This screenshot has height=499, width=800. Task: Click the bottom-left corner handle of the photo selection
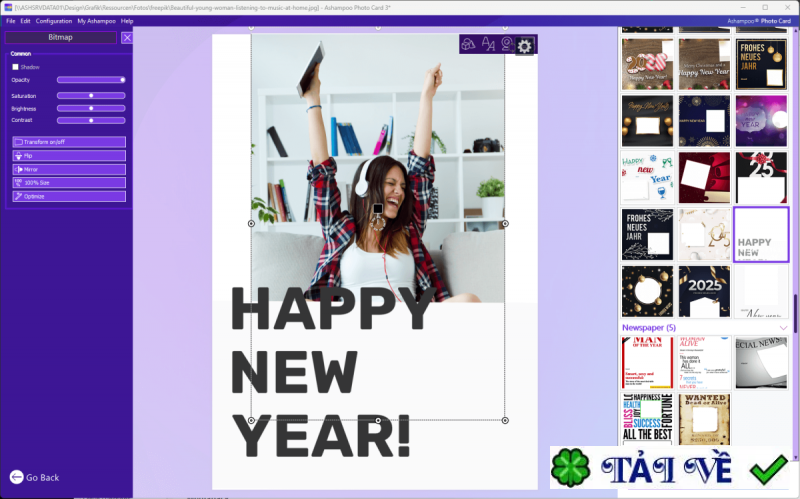[x=251, y=420]
